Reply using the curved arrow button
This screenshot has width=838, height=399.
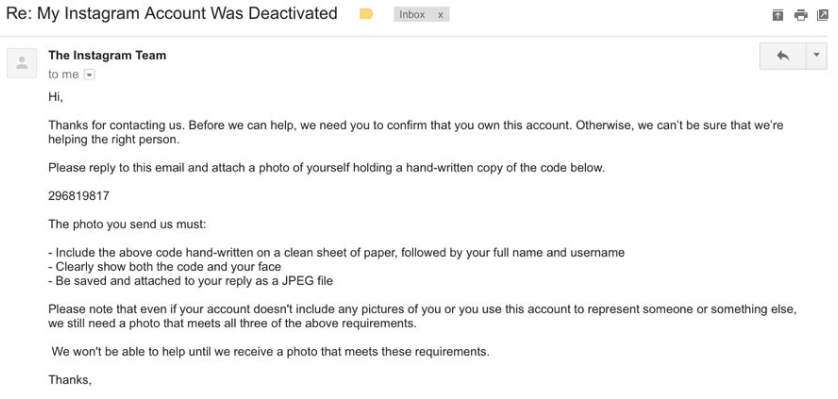click(x=783, y=56)
